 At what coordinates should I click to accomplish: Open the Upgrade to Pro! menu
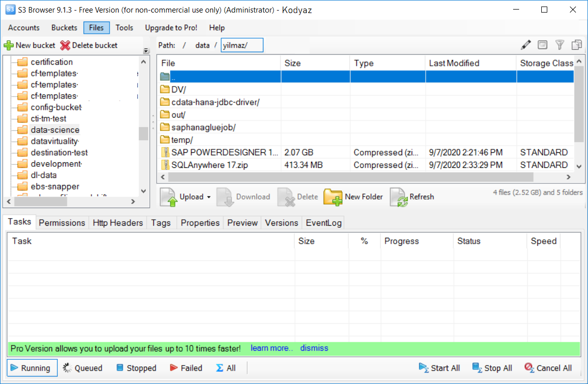click(171, 28)
